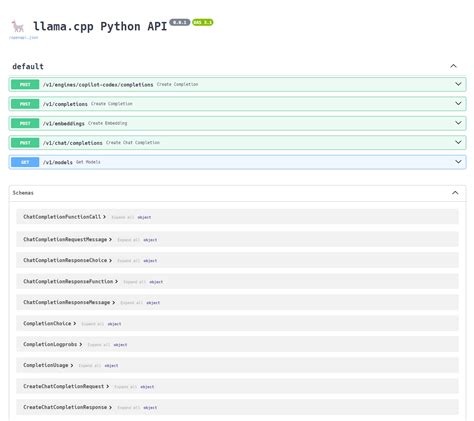Viewport: 474px width, 421px height.
Task: Open /v1/models path link
Action: tap(58, 162)
